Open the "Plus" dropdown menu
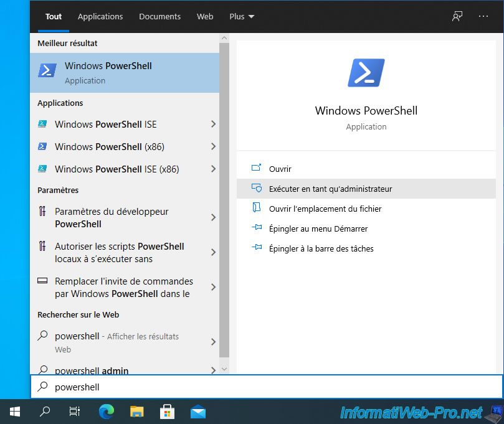The image size is (504, 424). click(242, 17)
